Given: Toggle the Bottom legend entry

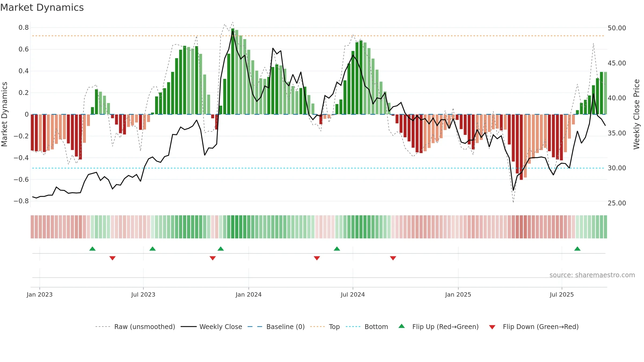Looking at the screenshot, I should pos(367,327).
